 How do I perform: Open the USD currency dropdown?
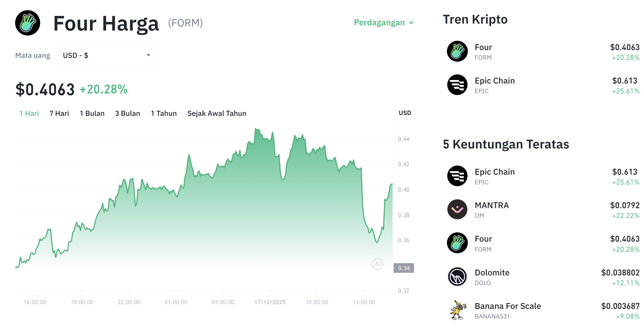click(x=107, y=55)
